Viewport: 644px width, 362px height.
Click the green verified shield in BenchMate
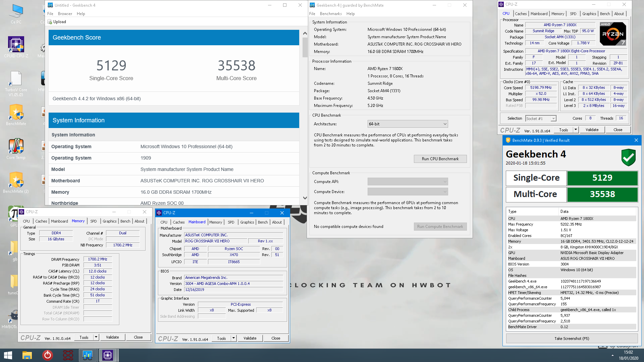628,158
